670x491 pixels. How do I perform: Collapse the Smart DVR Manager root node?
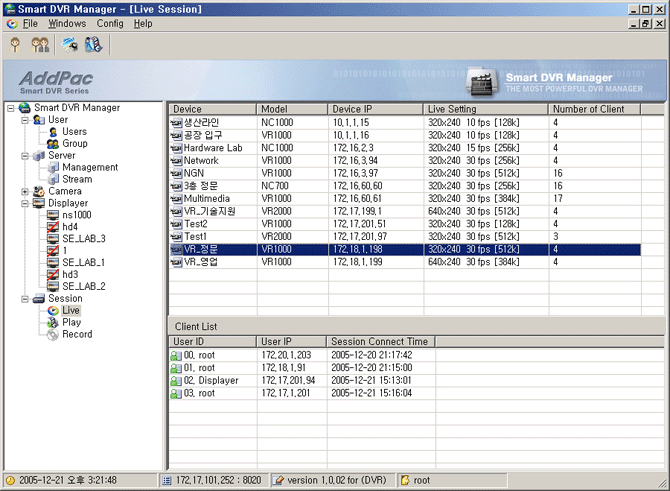point(11,108)
